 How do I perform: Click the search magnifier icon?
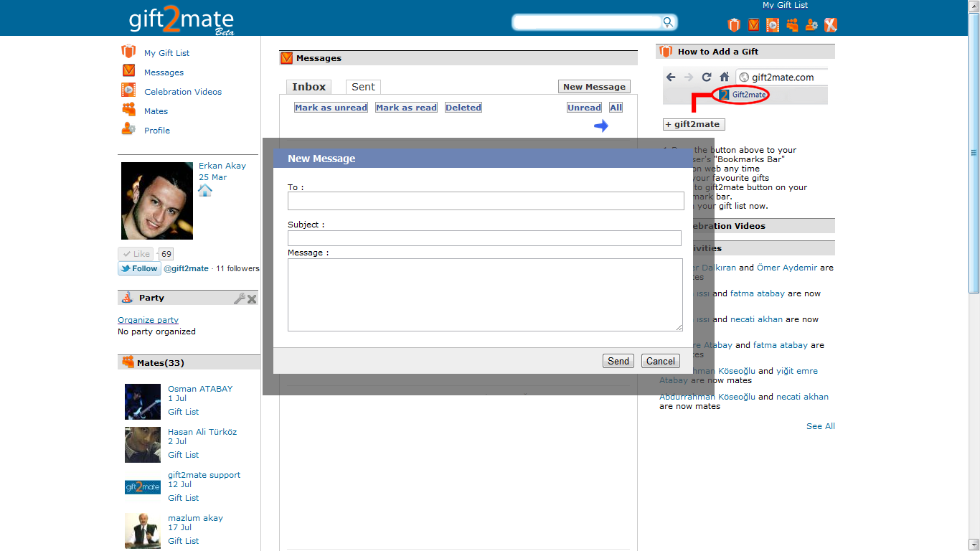point(668,22)
